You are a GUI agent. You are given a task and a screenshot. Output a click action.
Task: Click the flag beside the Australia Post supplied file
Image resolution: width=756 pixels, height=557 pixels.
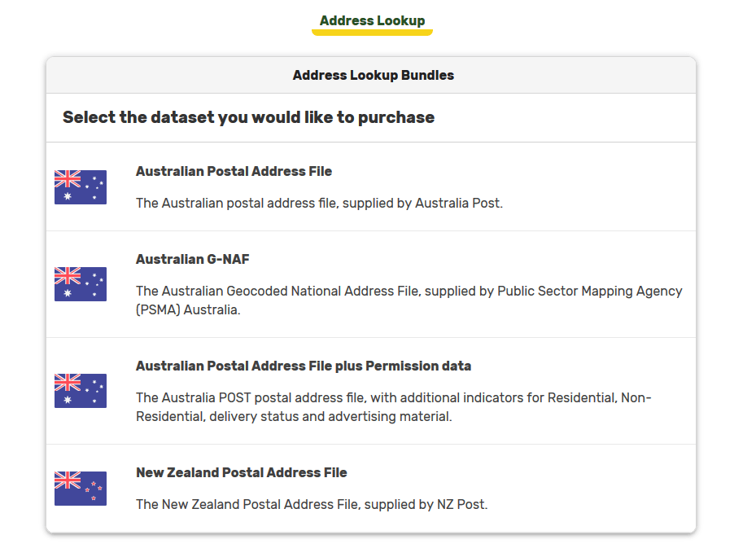[81, 187]
